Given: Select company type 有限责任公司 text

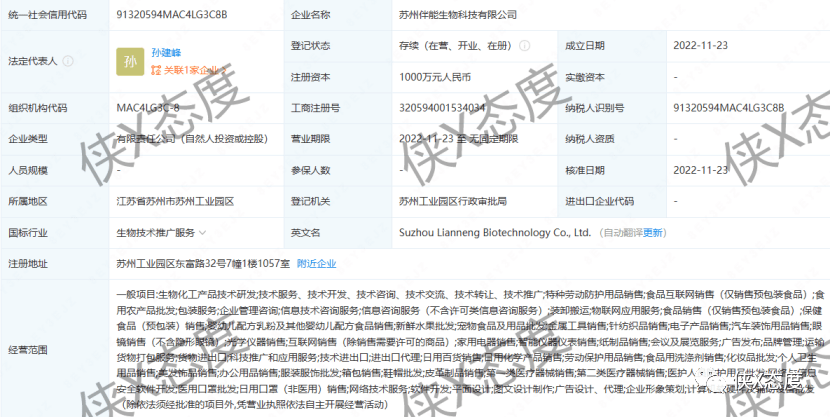Looking at the screenshot, I should pos(192,139).
